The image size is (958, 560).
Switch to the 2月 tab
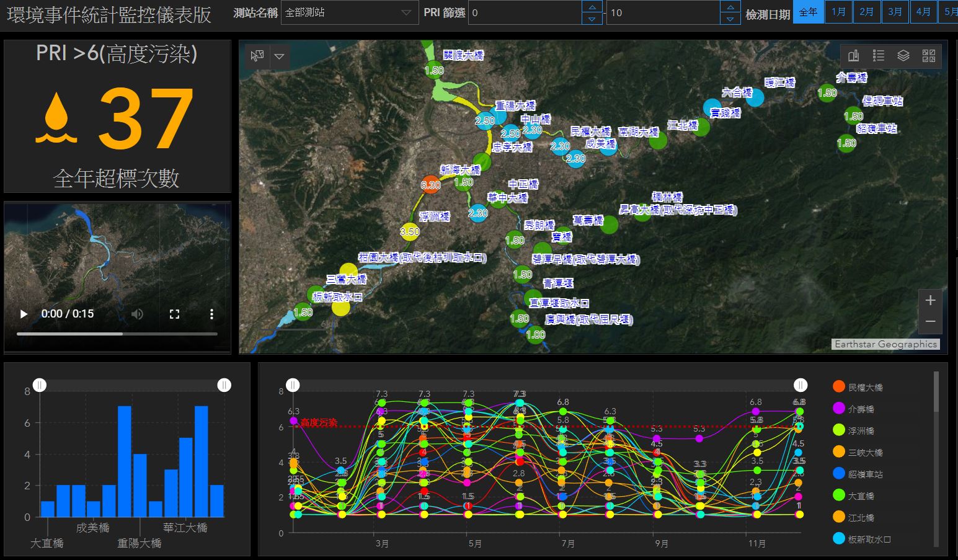click(x=866, y=12)
